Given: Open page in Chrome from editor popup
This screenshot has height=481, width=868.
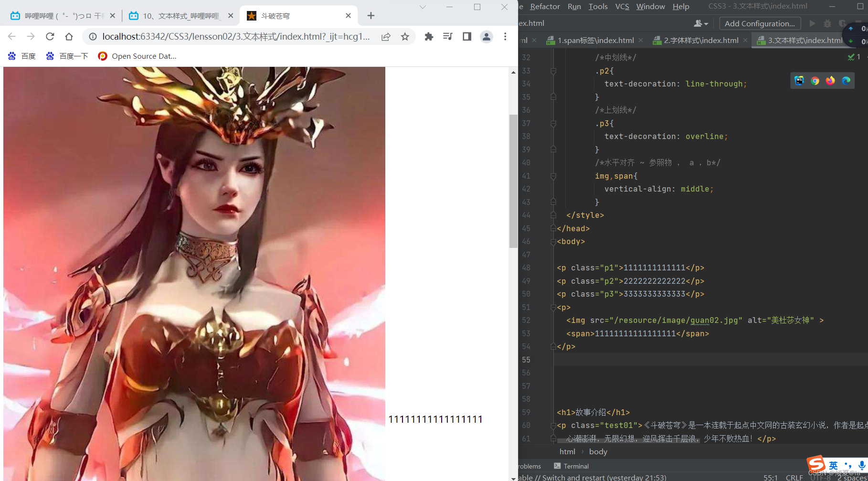Looking at the screenshot, I should click(815, 80).
